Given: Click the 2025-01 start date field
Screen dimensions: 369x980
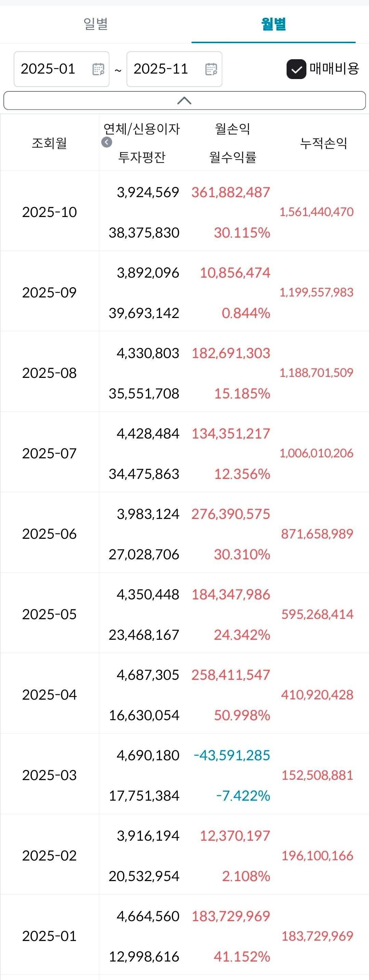Looking at the screenshot, I should tap(48, 69).
